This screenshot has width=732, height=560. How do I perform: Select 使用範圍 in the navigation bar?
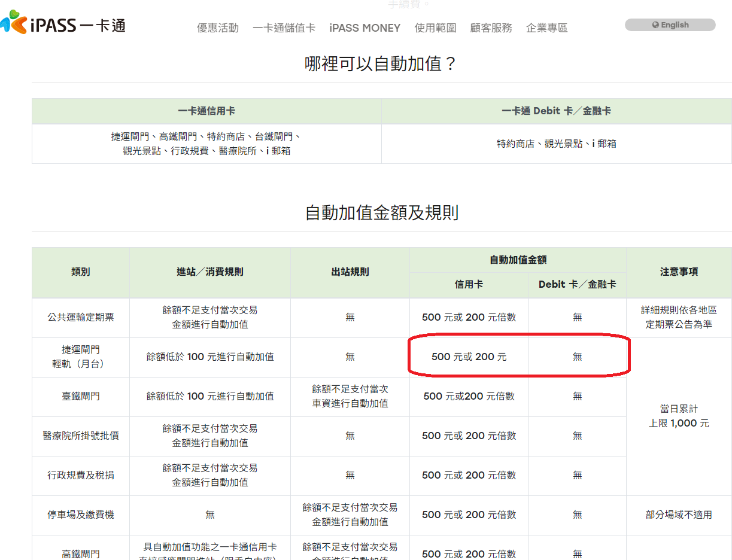click(435, 28)
